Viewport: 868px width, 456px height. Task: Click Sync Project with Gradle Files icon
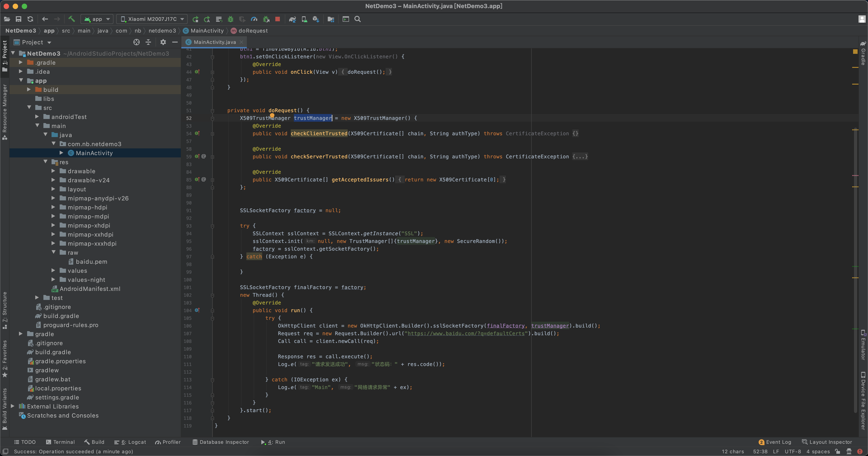tap(292, 19)
